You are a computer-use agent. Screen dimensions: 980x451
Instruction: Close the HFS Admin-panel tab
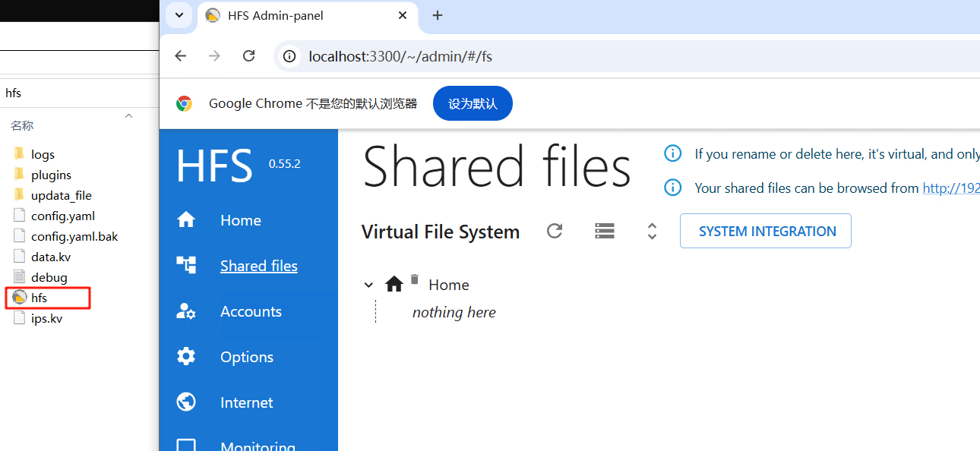click(x=403, y=15)
